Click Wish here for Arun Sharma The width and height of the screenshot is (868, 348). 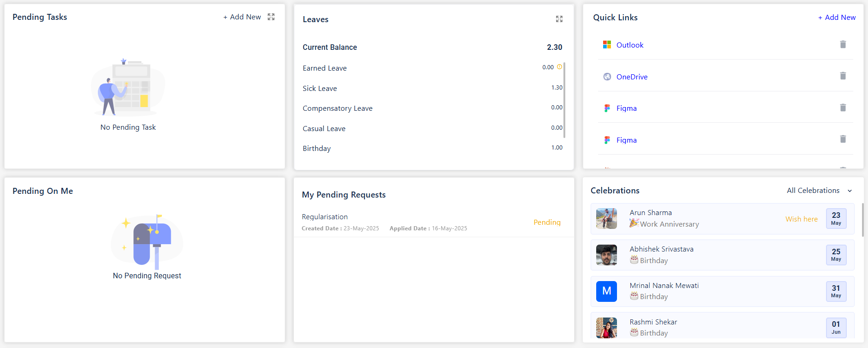[801, 219]
